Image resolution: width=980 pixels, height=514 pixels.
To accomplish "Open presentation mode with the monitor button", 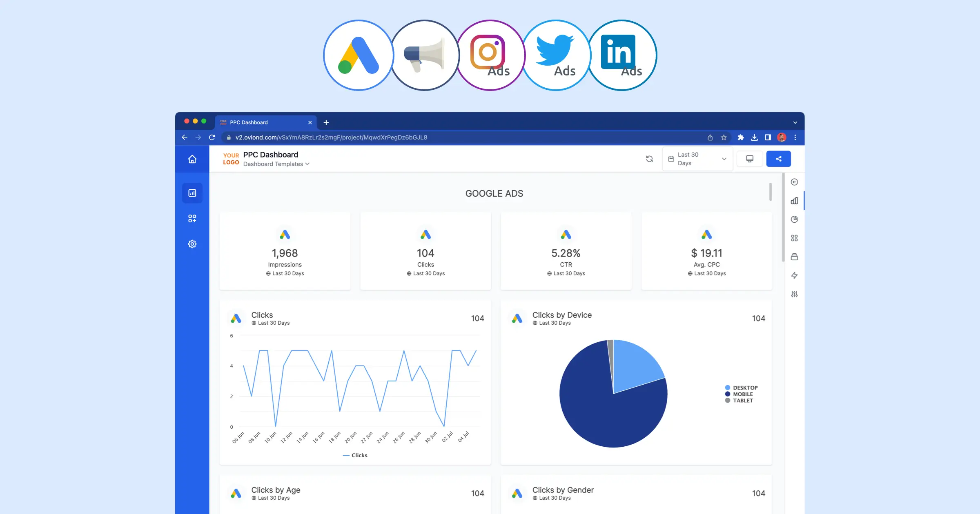I will (x=750, y=159).
